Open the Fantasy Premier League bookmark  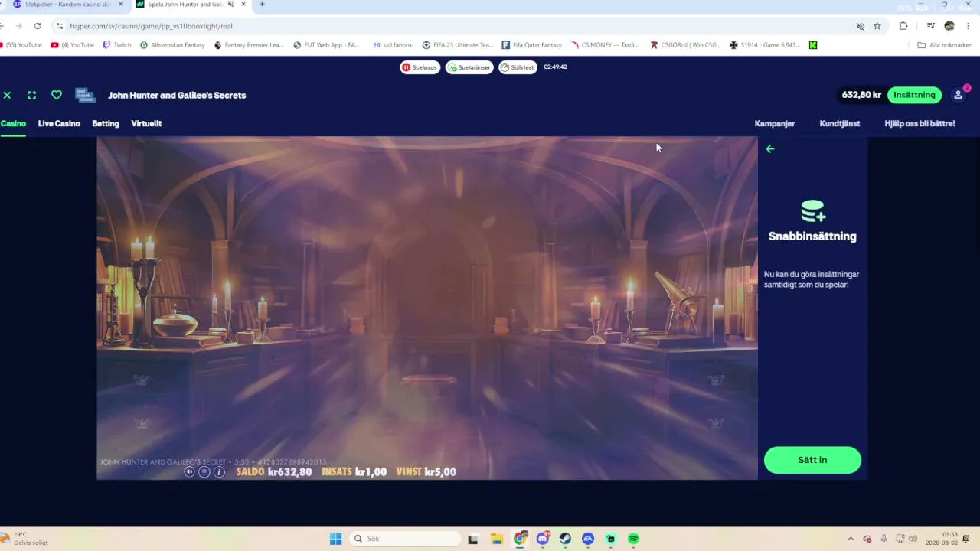pyautogui.click(x=249, y=45)
